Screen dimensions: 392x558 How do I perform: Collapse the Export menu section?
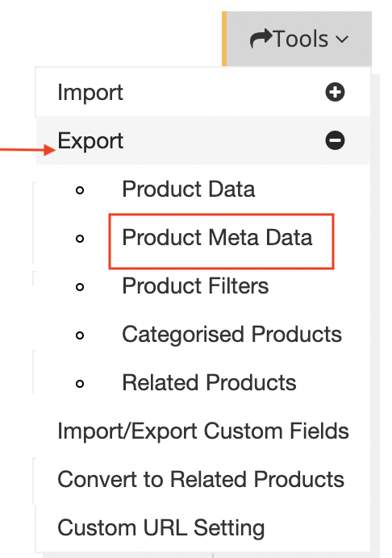point(203,140)
